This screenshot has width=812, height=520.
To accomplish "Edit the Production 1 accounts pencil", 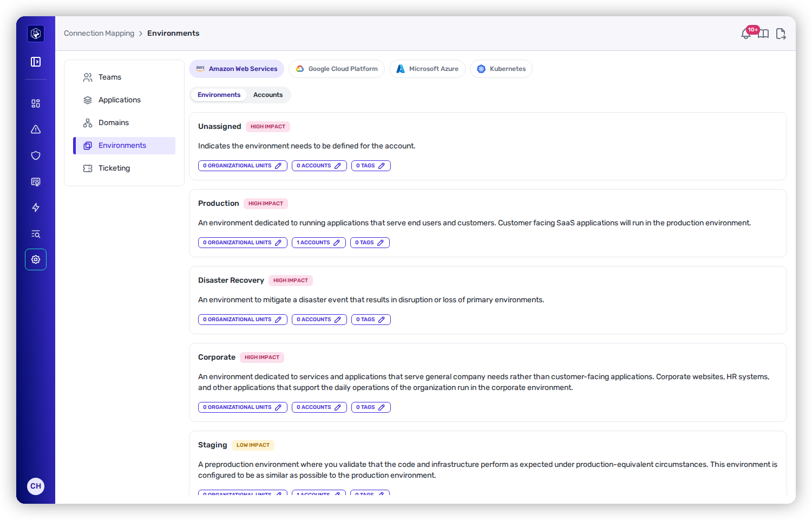I will point(337,243).
